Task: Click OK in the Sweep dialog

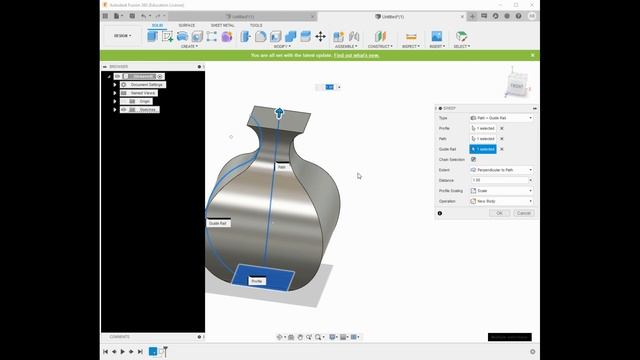Action: point(500,213)
